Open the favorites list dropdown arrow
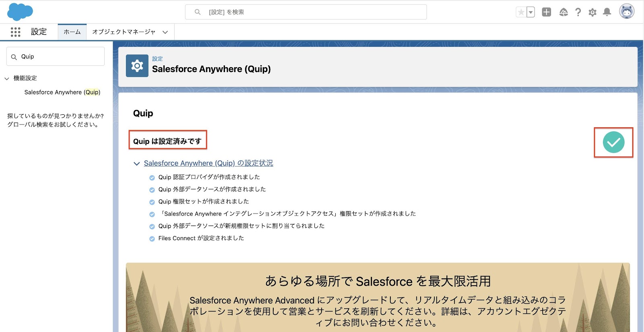This screenshot has width=644, height=332. pos(530,12)
